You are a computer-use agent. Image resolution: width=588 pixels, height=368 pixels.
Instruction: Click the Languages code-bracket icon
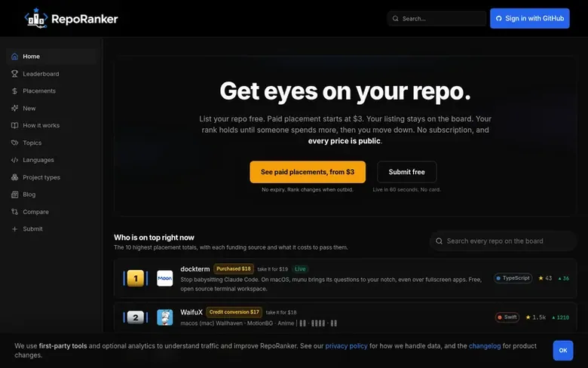[x=14, y=160]
